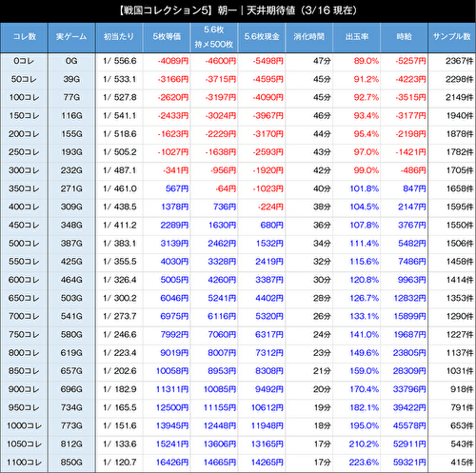Select the 200コレ row label
This screenshot has width=476, height=473.
24,134
